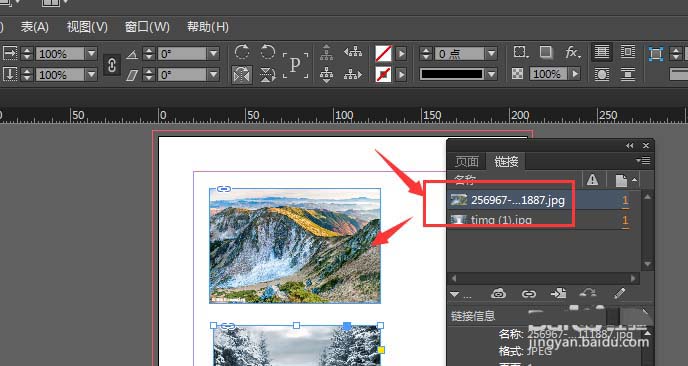Click link badge on the mountain image
This screenshot has height=366, width=688.
pyautogui.click(x=224, y=189)
